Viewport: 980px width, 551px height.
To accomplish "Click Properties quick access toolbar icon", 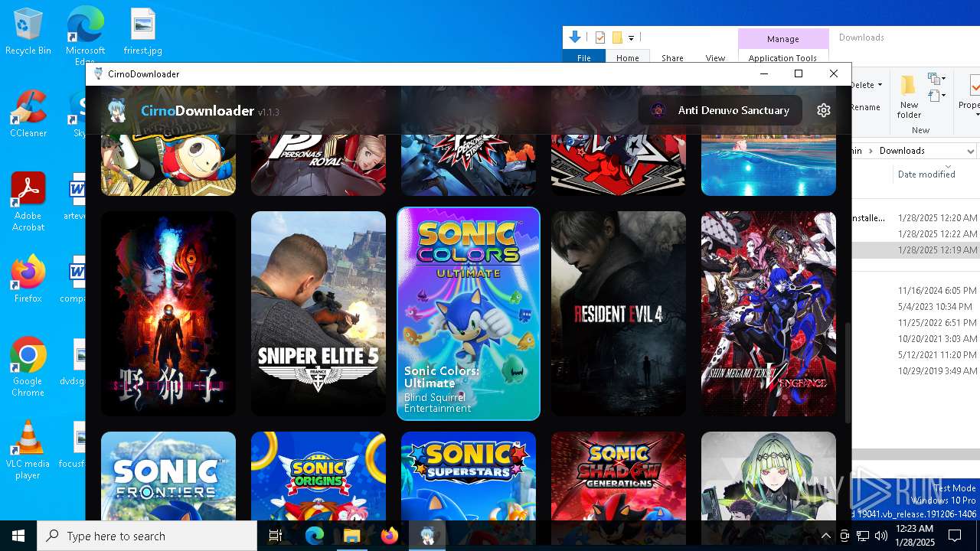I will point(600,37).
